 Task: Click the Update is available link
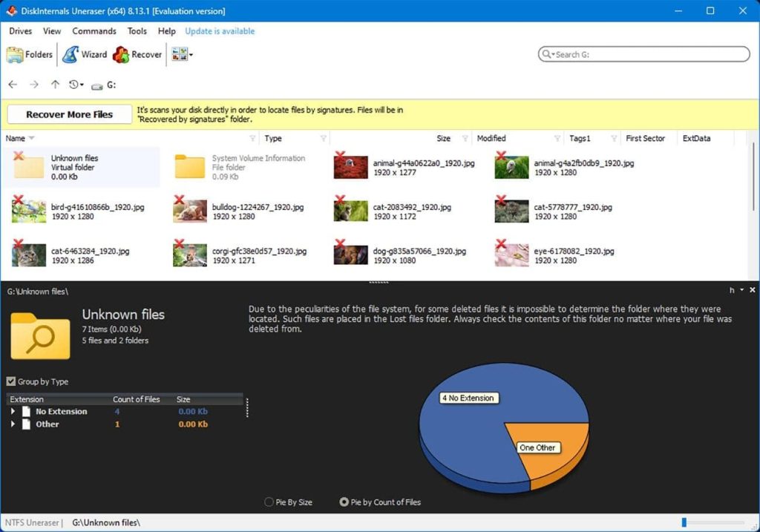220,31
